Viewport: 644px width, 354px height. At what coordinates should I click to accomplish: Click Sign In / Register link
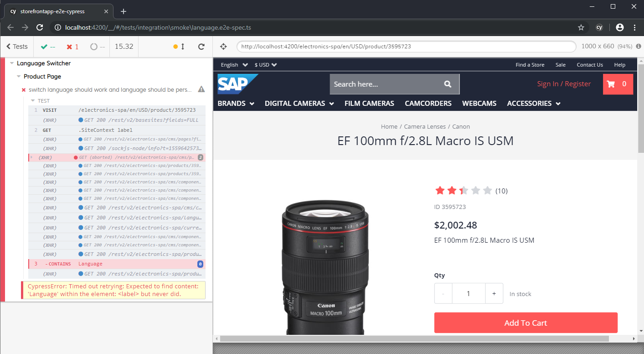564,84
